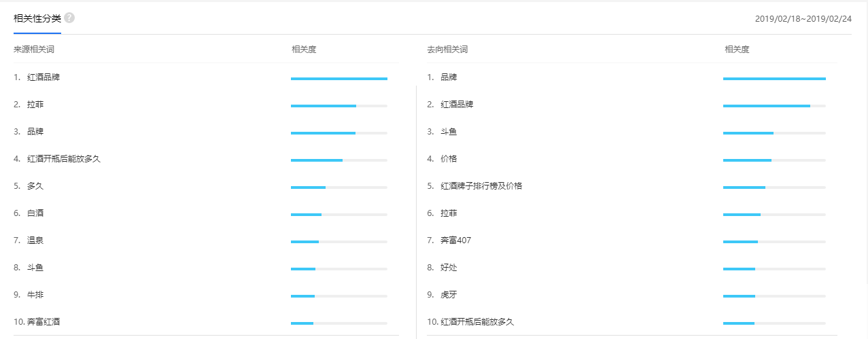Click source keyword 奔富红酒
This screenshot has width=868, height=339.
coord(44,322)
